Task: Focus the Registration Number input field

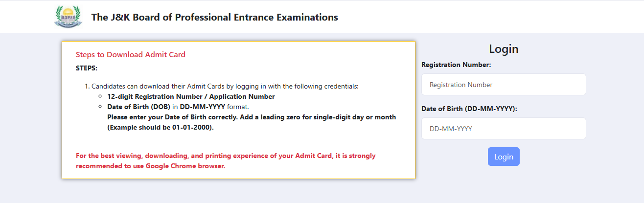Action: pos(503,85)
